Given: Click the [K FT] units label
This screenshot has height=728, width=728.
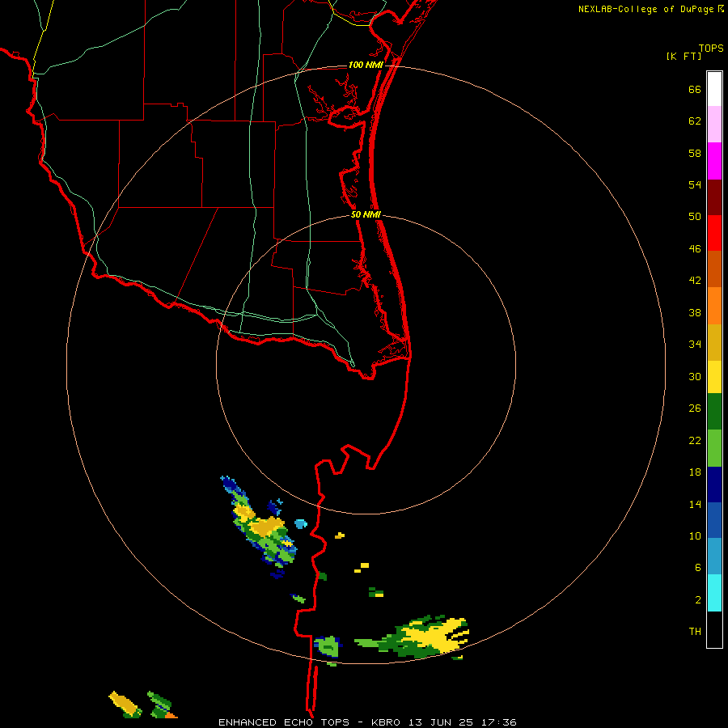Looking at the screenshot, I should point(684,56).
